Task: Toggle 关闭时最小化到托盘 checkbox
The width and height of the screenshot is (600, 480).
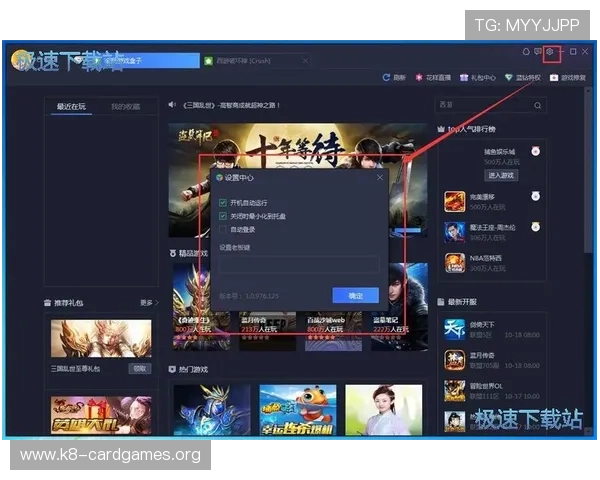Action: (x=223, y=216)
